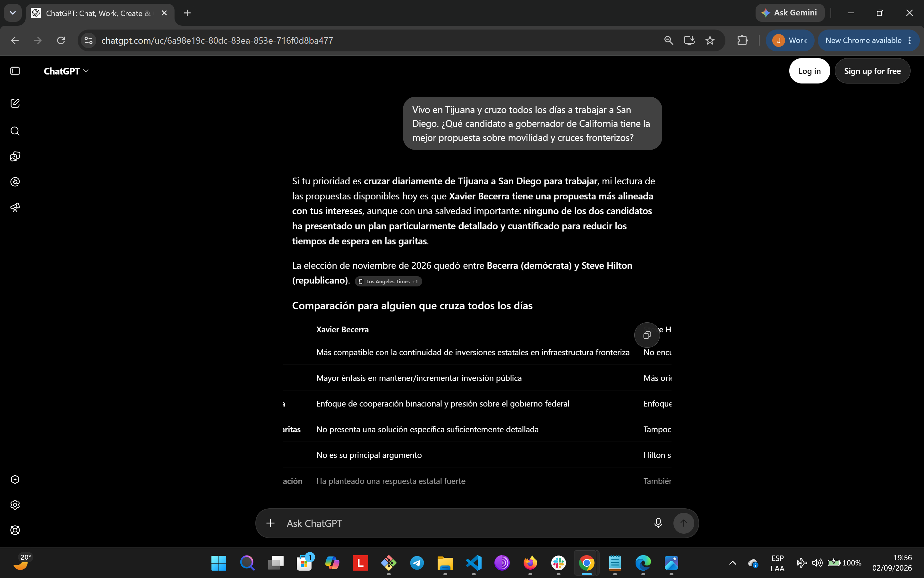Screen dimensions: 924x578
Task: Open the ESP LAA keyboard language switcher
Action: point(777,563)
